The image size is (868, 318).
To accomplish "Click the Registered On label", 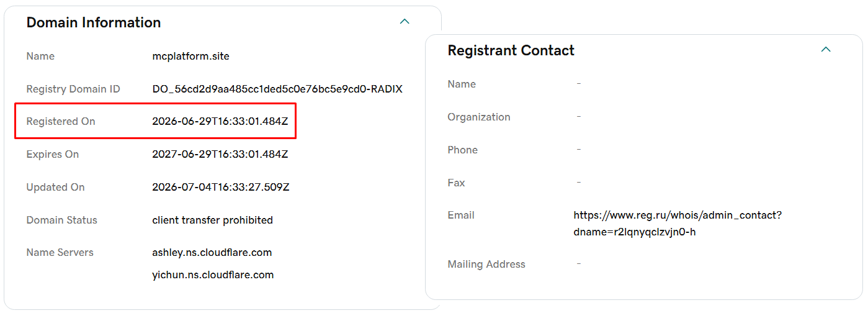I will click(61, 121).
